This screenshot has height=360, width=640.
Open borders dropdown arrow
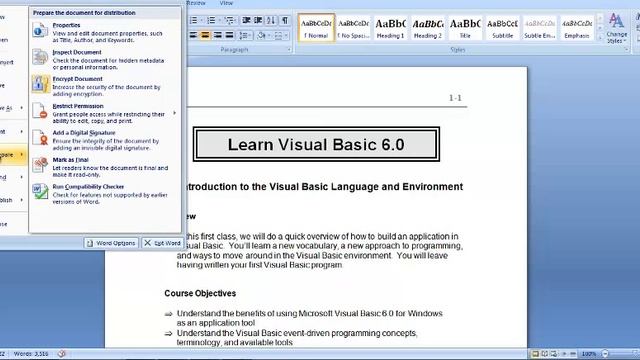(286, 36)
